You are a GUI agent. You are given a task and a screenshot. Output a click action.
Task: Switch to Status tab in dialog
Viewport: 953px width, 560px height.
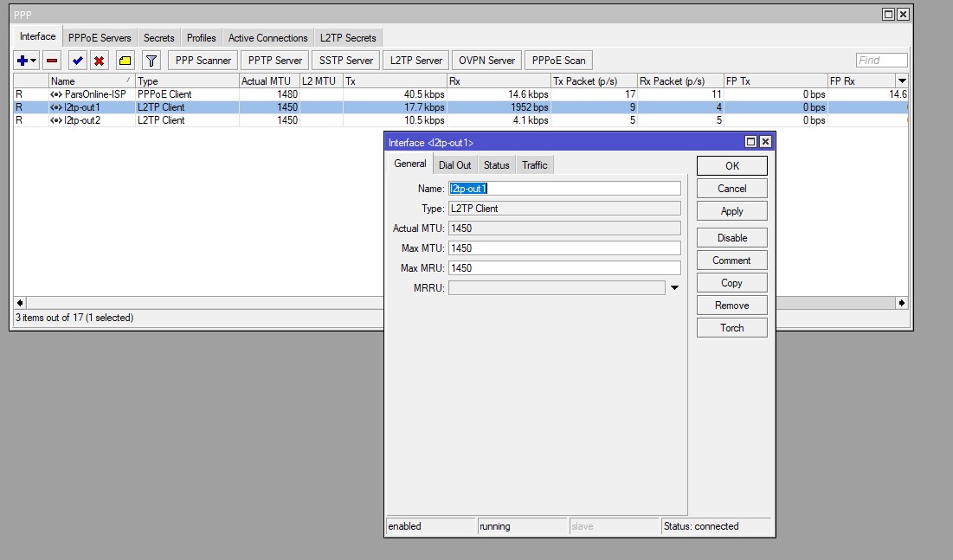[497, 164]
